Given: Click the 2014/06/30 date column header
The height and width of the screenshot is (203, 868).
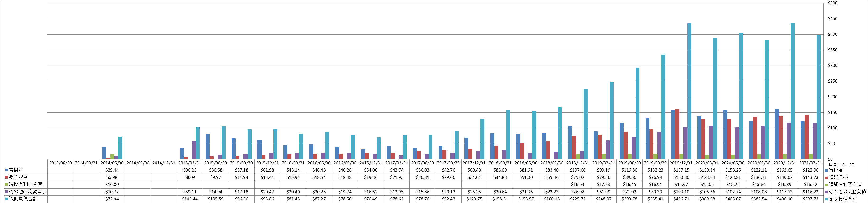Looking at the screenshot, I should [112, 163].
